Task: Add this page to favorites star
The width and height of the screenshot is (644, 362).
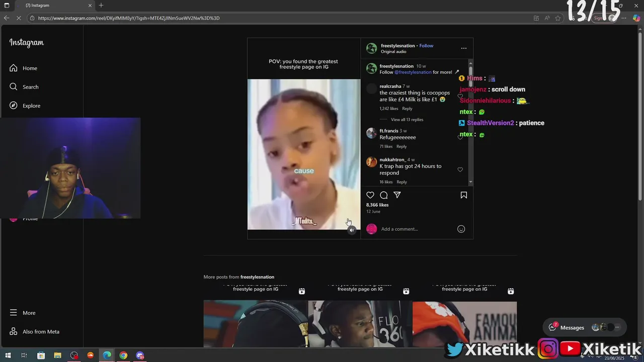Action: coord(558,18)
